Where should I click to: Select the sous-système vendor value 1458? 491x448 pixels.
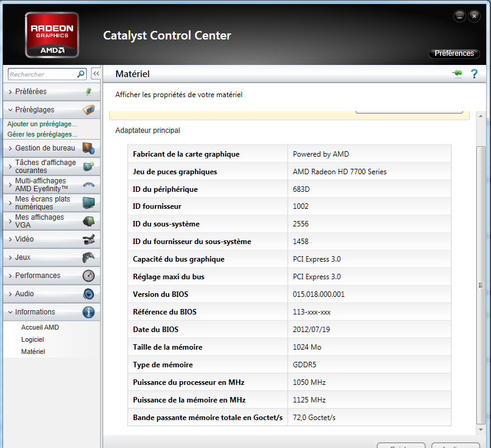click(300, 242)
